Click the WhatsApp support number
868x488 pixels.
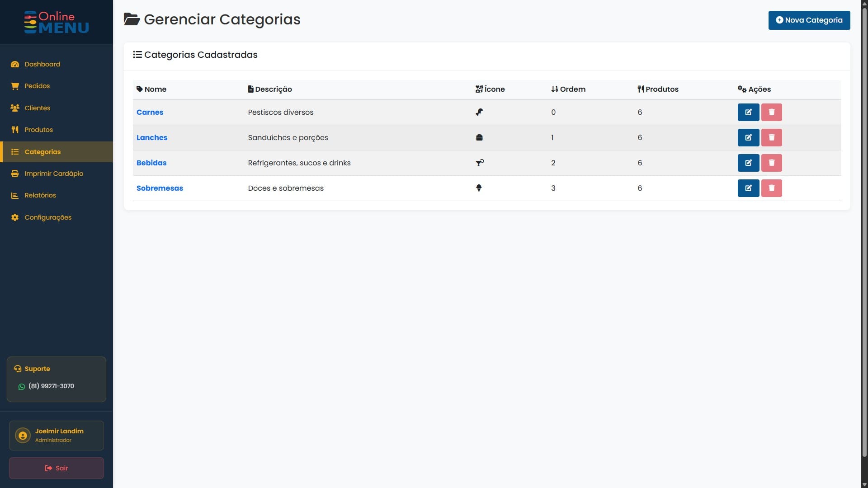coord(51,386)
